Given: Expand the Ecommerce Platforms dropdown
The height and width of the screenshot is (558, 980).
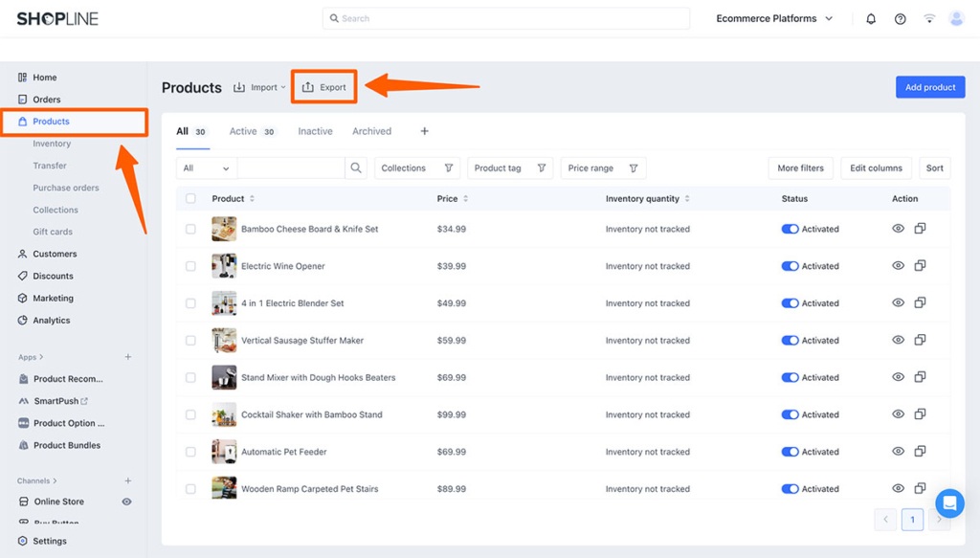Looking at the screenshot, I should click(x=771, y=17).
